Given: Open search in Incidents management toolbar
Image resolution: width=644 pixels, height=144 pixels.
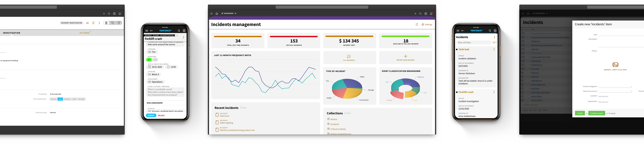Looking at the screenshot, I should tap(420, 14).
